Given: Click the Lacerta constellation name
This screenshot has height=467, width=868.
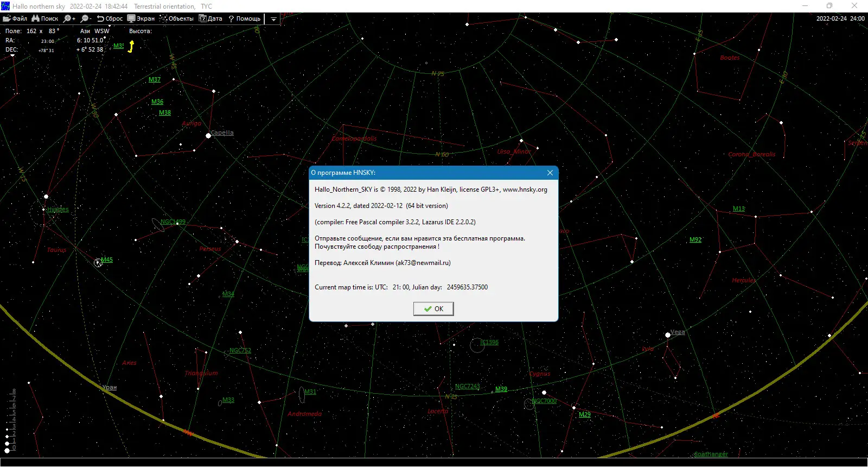Looking at the screenshot, I should [438, 411].
